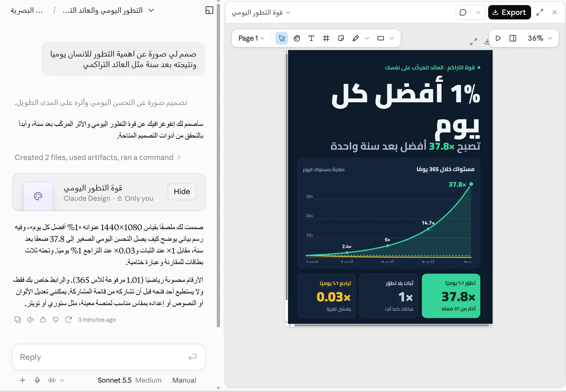566x392 pixels.
Task: Activate the hand pan tool
Action: (x=297, y=38)
